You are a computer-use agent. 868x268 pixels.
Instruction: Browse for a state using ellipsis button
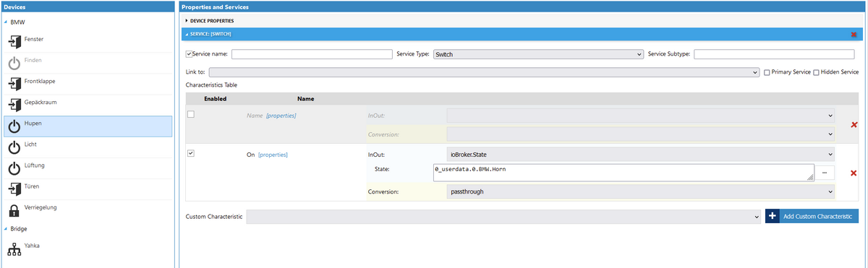826,172
